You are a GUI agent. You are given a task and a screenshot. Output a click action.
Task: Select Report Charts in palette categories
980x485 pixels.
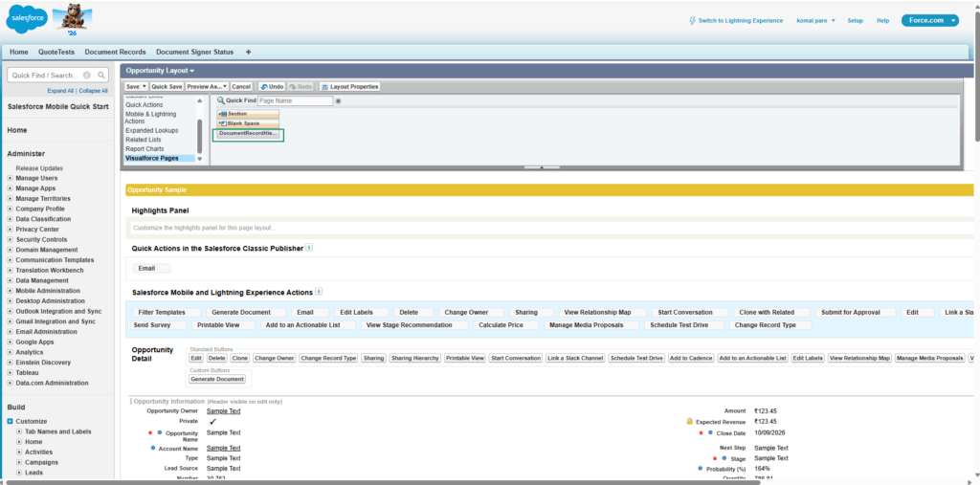click(x=145, y=148)
